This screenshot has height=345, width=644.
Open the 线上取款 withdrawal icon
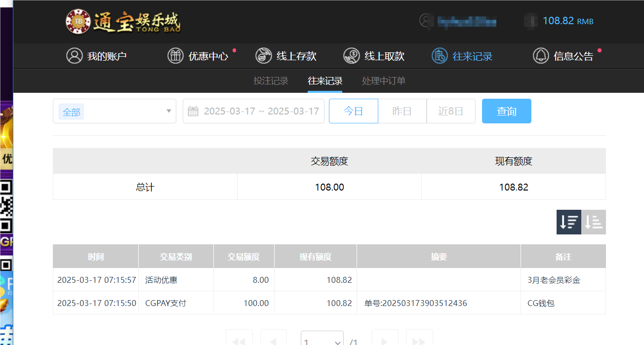[352, 56]
